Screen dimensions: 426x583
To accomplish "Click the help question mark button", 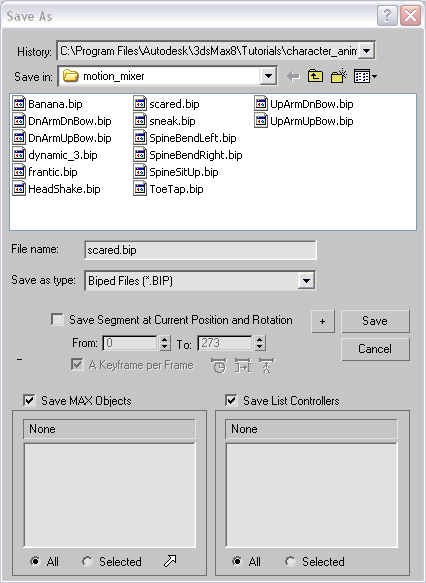I will [x=387, y=16].
